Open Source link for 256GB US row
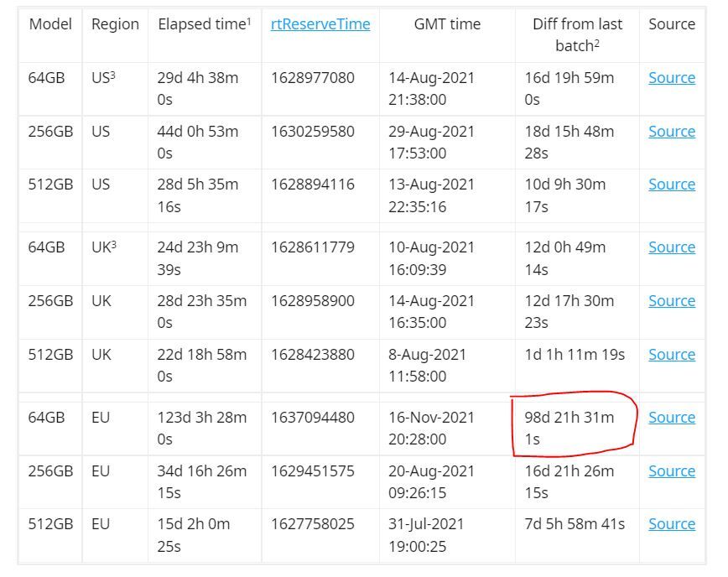Screen dimensions: 728x577 pyautogui.click(x=672, y=132)
